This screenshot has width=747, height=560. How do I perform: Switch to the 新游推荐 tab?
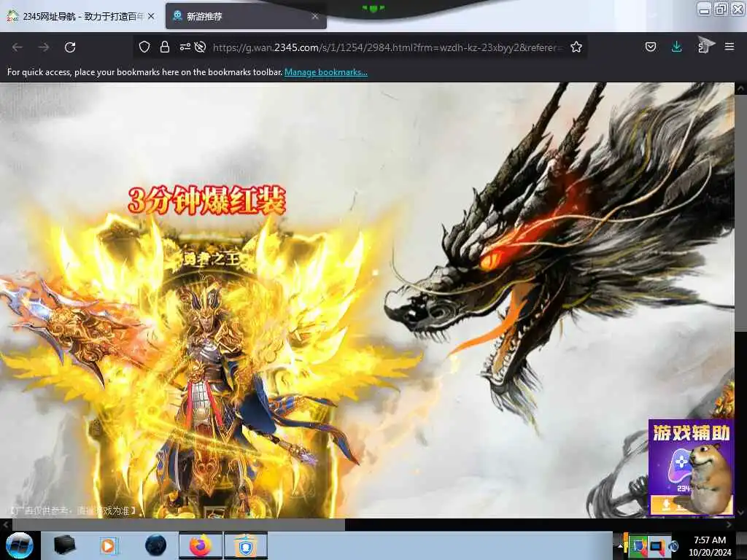(x=246, y=16)
